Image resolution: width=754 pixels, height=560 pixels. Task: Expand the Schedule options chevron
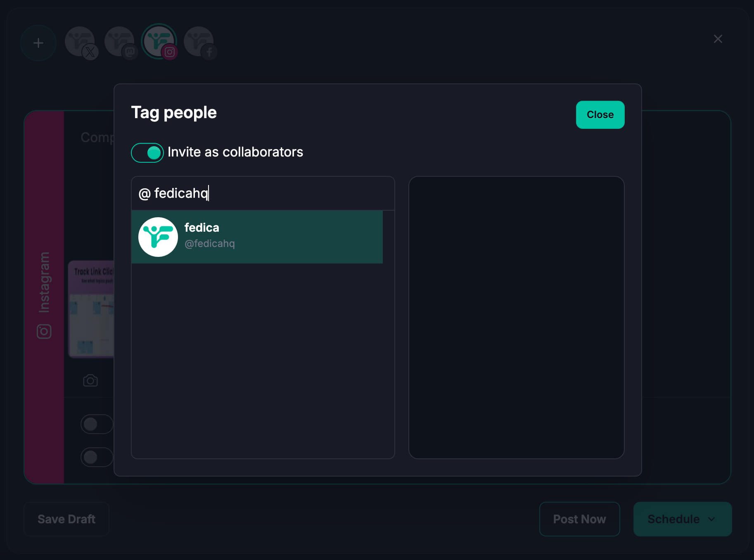(x=712, y=519)
